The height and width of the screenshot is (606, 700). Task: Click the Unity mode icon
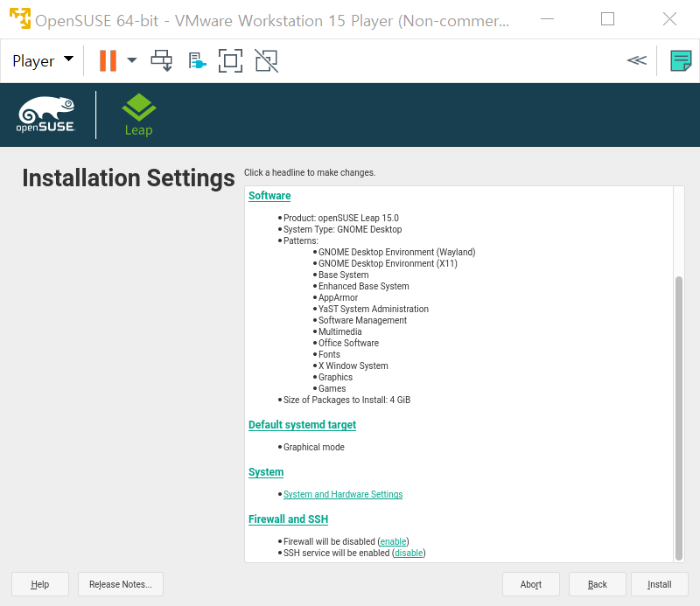(x=266, y=60)
